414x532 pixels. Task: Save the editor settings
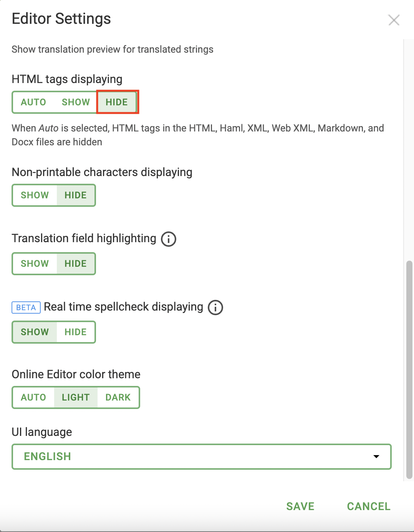(300, 506)
